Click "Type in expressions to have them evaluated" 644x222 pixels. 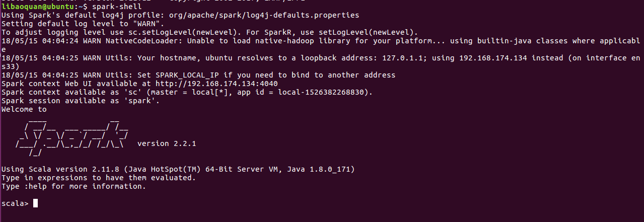(x=98, y=178)
